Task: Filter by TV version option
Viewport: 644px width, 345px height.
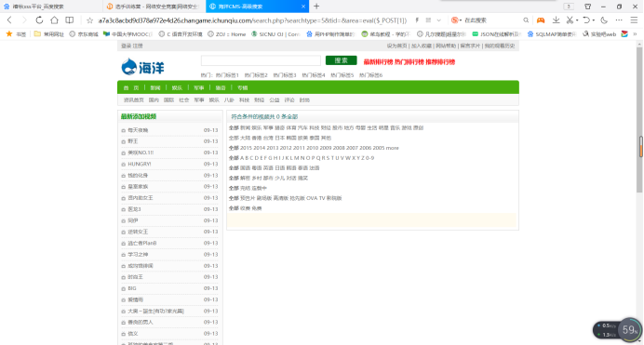Action: pyautogui.click(x=322, y=198)
